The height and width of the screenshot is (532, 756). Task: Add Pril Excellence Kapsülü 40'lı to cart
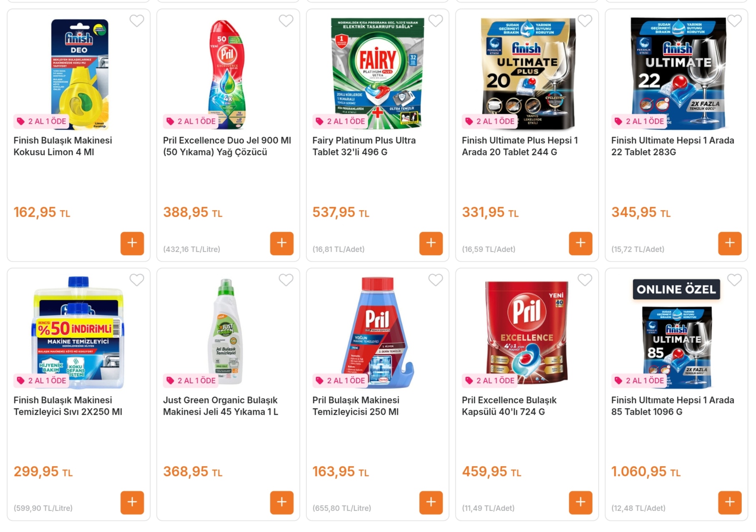[x=580, y=502]
